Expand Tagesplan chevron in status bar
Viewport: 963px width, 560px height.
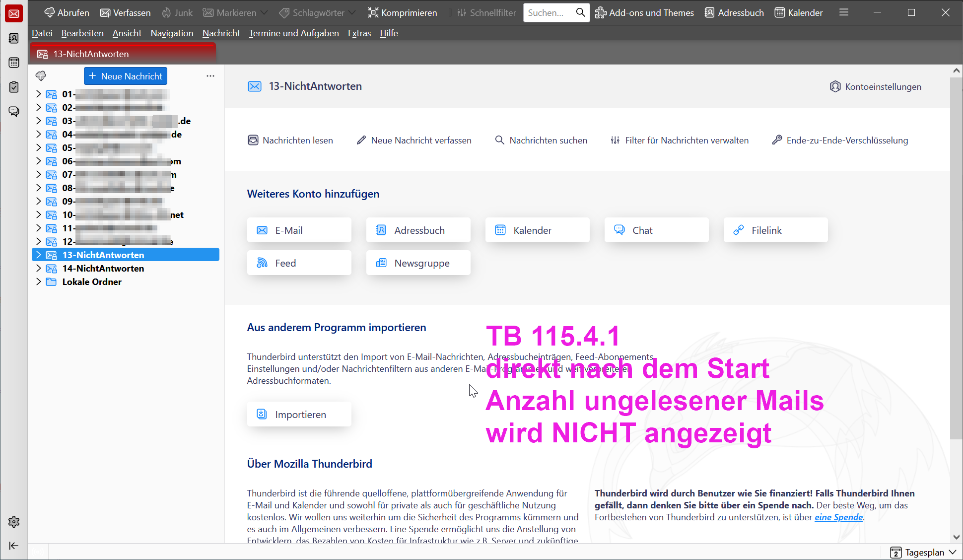point(953,552)
